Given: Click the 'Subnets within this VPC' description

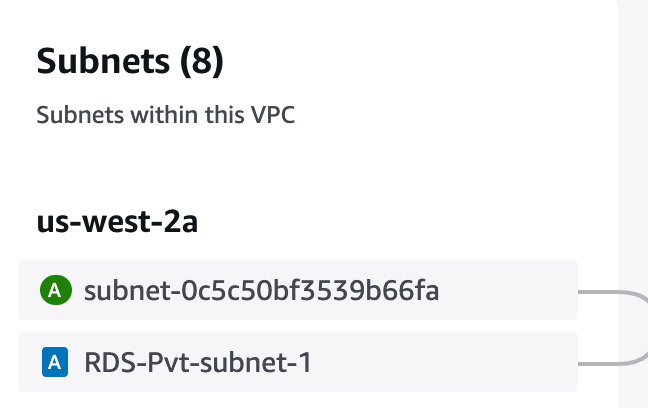Looking at the screenshot, I should (166, 115).
